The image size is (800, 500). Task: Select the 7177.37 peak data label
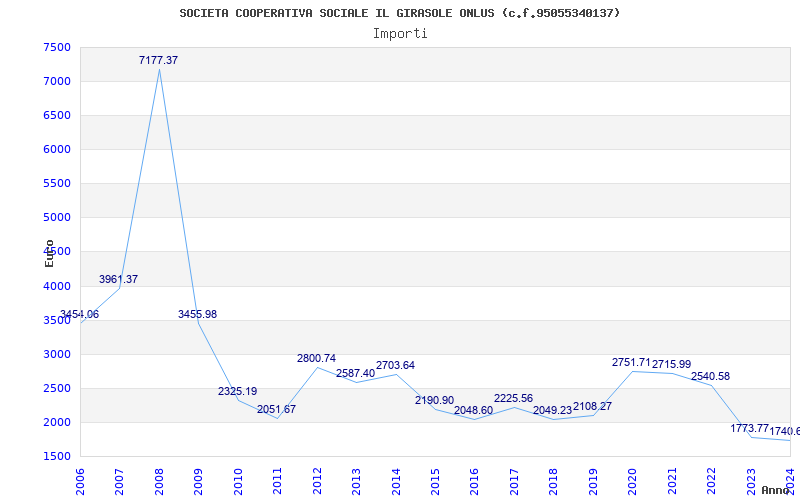pyautogui.click(x=159, y=60)
